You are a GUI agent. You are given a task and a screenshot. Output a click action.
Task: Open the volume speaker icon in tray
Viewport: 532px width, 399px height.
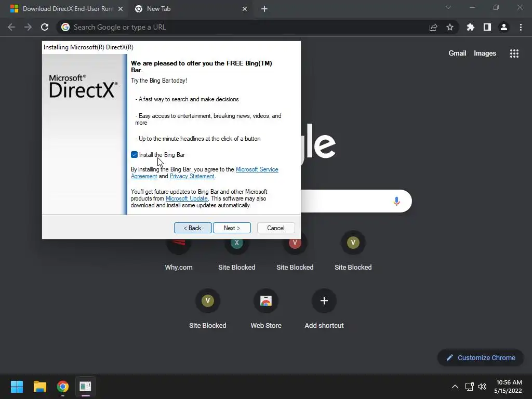coord(482,387)
